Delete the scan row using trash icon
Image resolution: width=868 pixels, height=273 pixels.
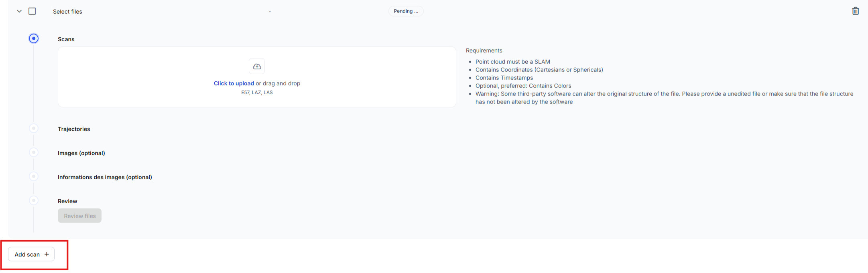coord(855,11)
